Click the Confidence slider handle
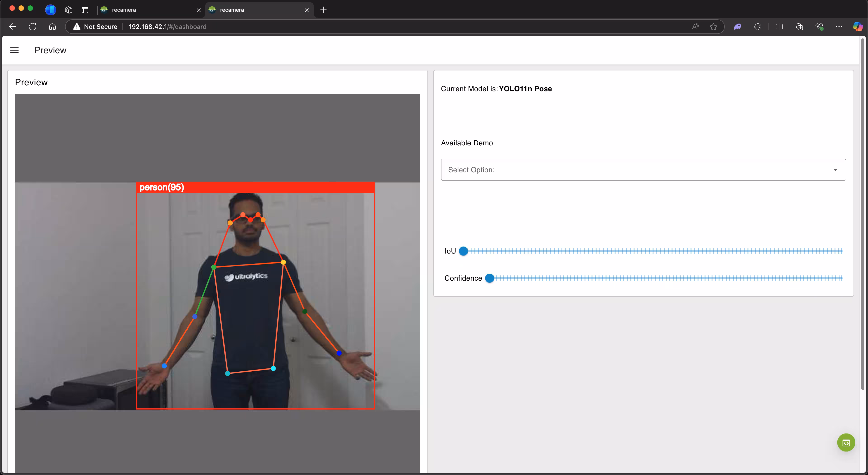Image resolution: width=868 pixels, height=475 pixels. pos(489,278)
